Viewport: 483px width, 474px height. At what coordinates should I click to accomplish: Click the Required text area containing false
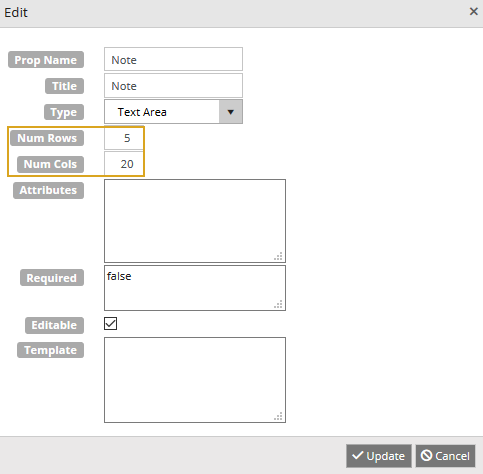coord(195,288)
